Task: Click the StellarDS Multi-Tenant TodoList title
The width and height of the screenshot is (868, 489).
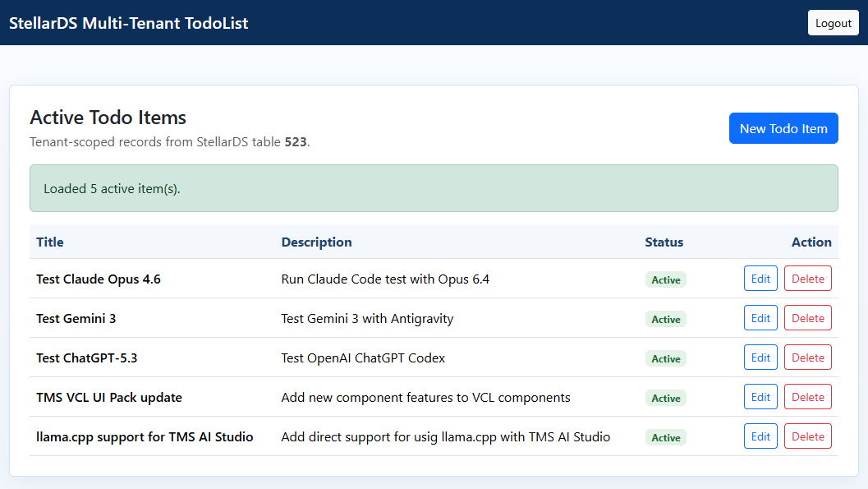Action: pos(127,22)
